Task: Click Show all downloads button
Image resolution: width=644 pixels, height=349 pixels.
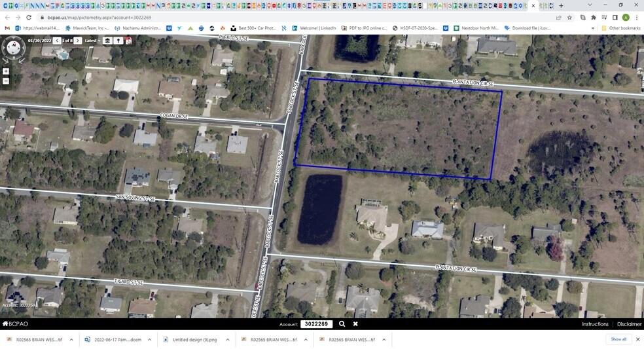Action: coord(618,339)
